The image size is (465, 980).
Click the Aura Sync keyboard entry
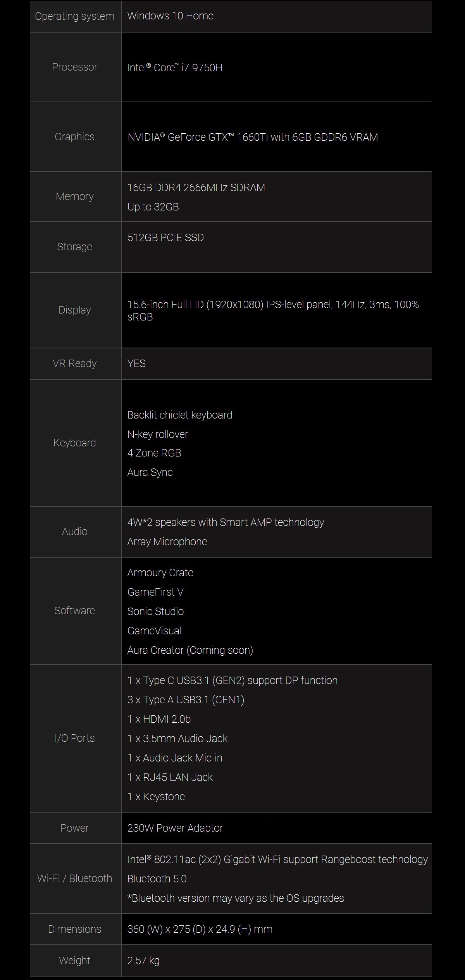click(x=150, y=472)
